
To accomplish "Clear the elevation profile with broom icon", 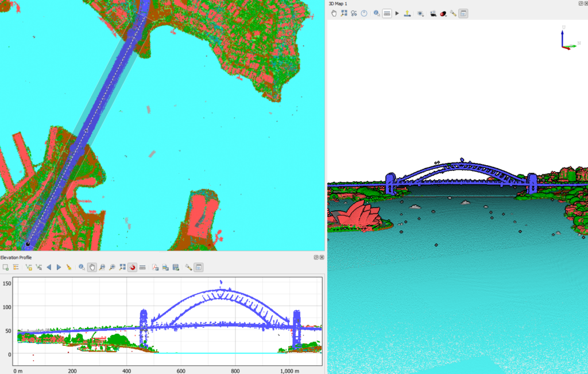I will click(69, 267).
